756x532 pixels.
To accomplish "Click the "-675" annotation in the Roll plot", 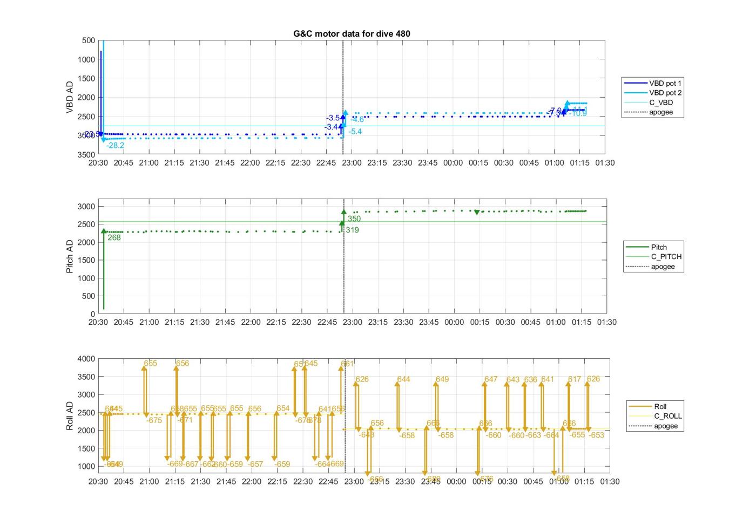I will [154, 420].
